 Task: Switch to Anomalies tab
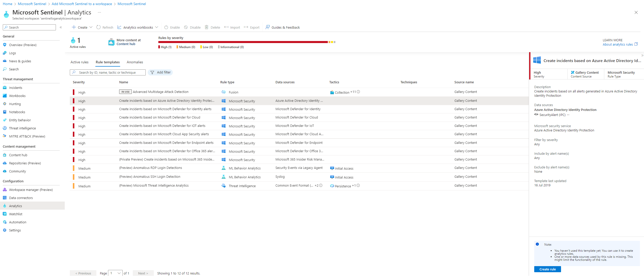135,62
